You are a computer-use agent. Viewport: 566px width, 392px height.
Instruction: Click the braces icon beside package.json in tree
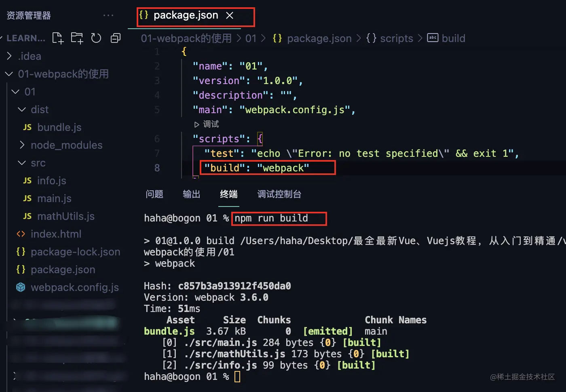point(21,270)
